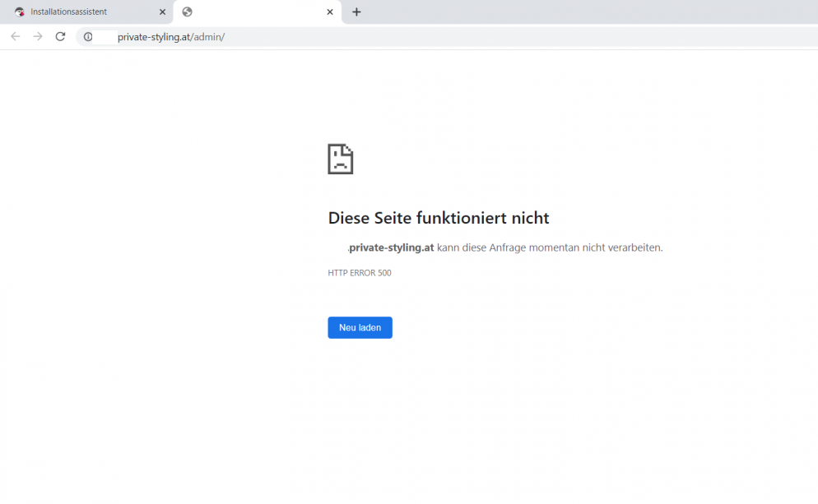Click the Neu laden button
The height and width of the screenshot is (504, 818).
click(x=360, y=327)
